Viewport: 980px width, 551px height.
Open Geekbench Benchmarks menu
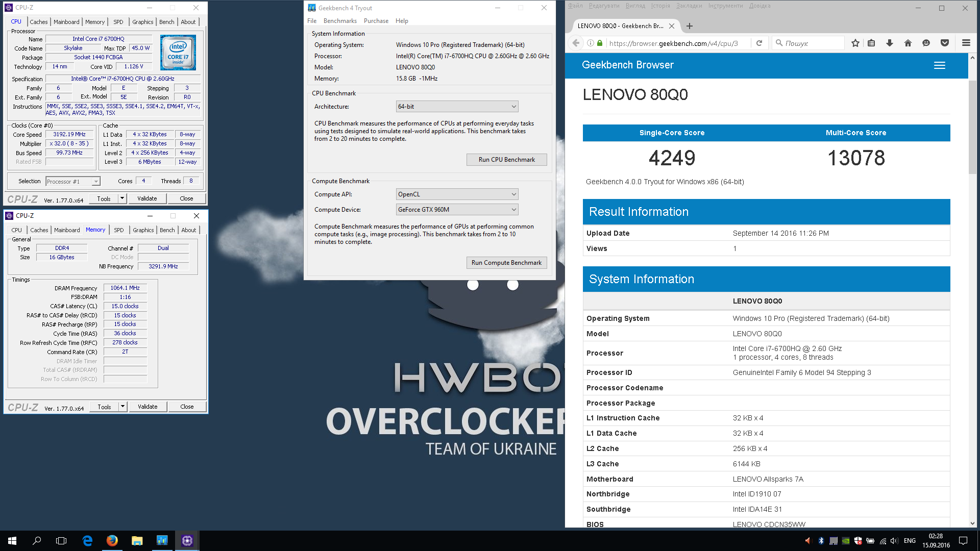340,21
